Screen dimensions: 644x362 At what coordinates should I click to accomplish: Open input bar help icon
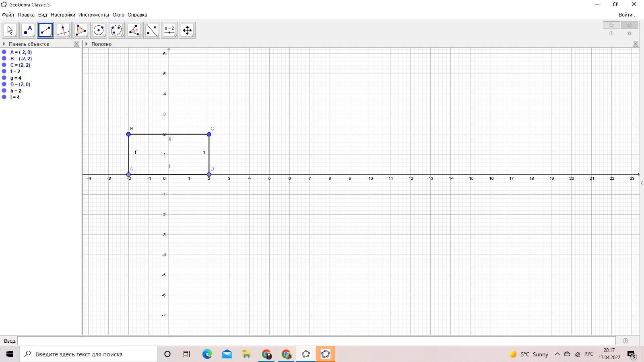(625, 341)
